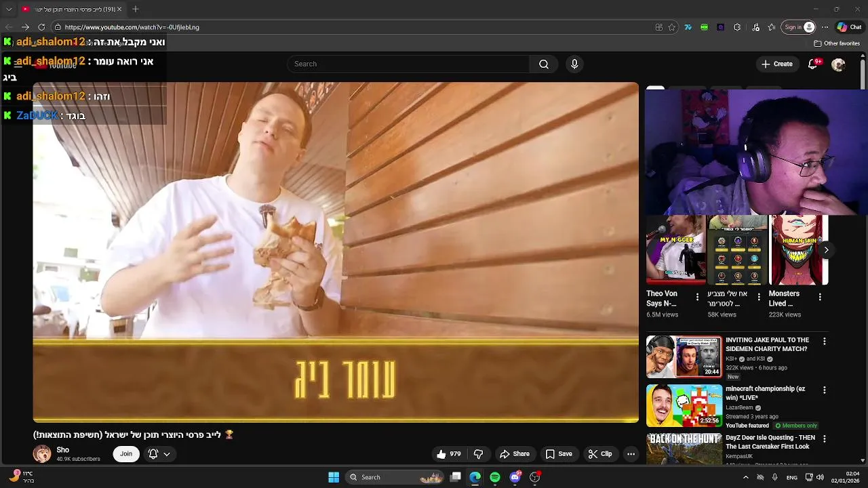Screen dimensions: 868x488
Task: Open options for Theo Von Says video
Action: coord(697,297)
